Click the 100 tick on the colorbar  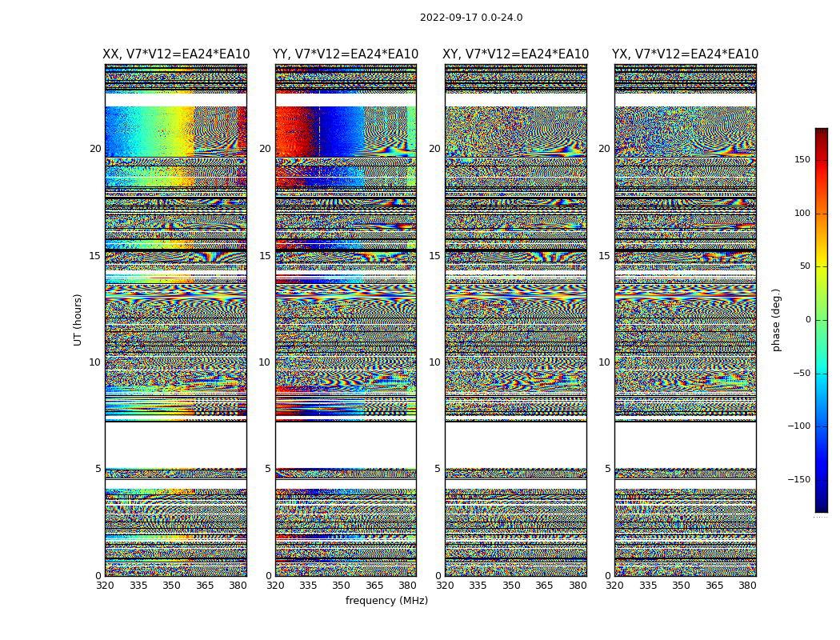pyautogui.click(x=802, y=213)
